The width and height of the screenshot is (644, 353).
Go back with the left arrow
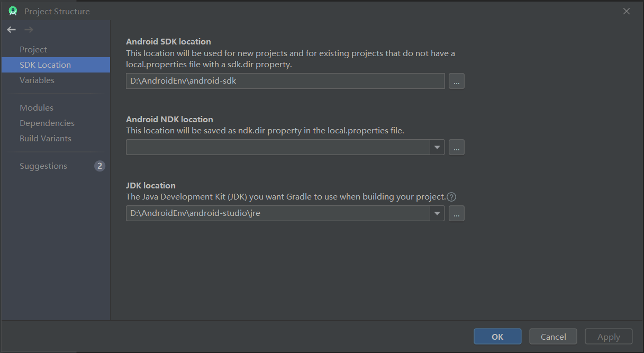point(12,30)
